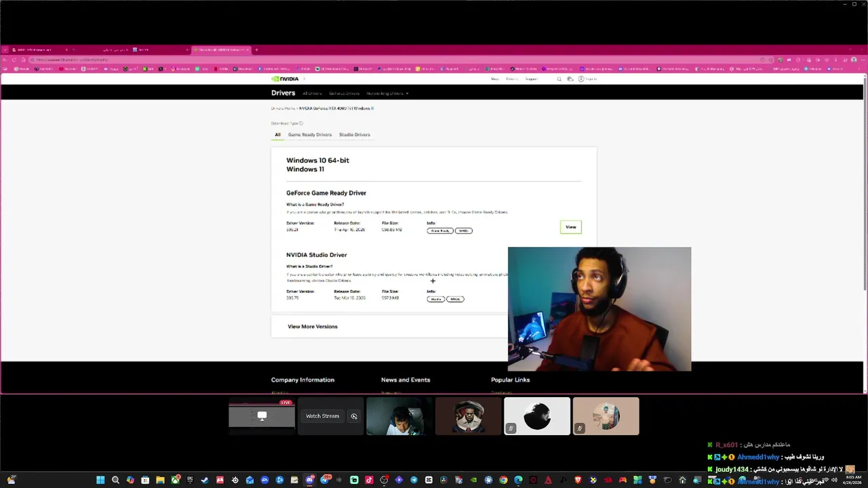The width and height of the screenshot is (868, 488).
Task: Click chat username joudy1434
Action: [x=732, y=470]
